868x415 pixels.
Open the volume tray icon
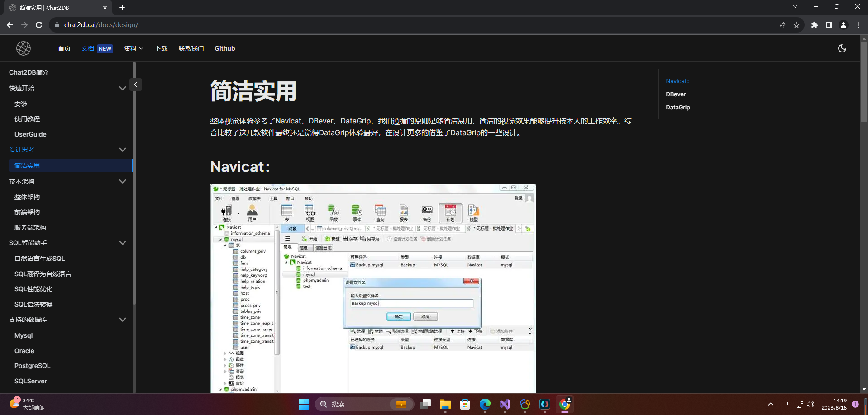811,404
